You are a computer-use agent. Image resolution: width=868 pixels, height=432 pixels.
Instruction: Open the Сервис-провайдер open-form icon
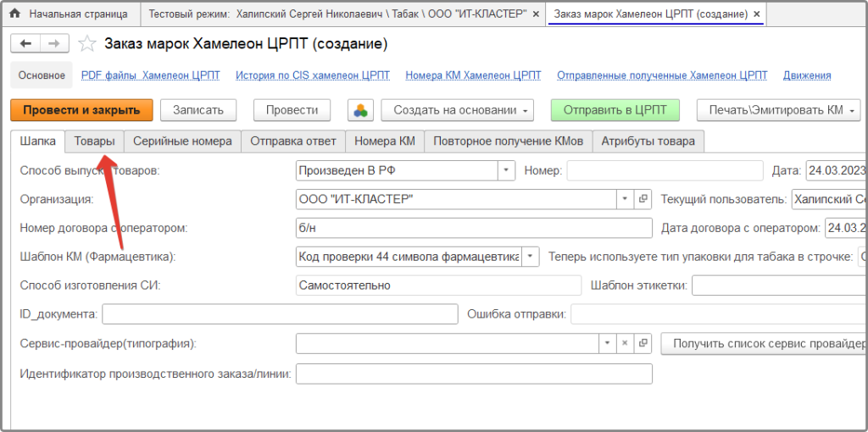coord(643,343)
